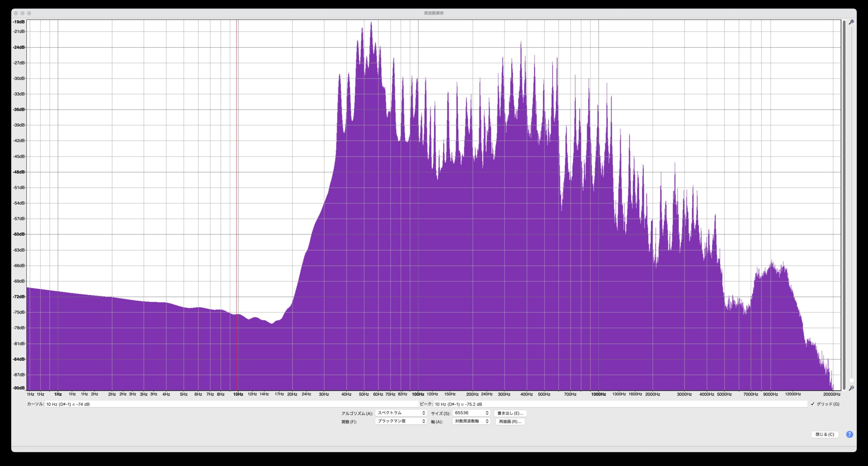Open the サイズ dropdown showing 65536
This screenshot has width=868, height=466.
[471, 413]
